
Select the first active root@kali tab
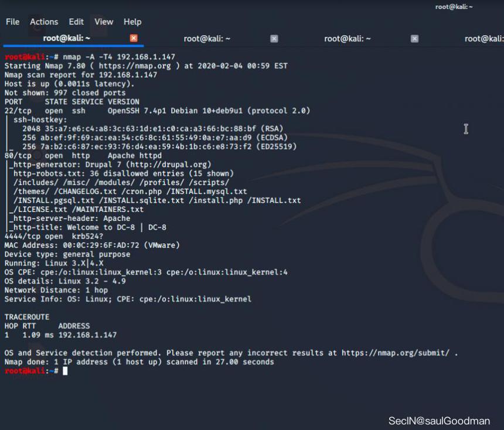(x=67, y=38)
